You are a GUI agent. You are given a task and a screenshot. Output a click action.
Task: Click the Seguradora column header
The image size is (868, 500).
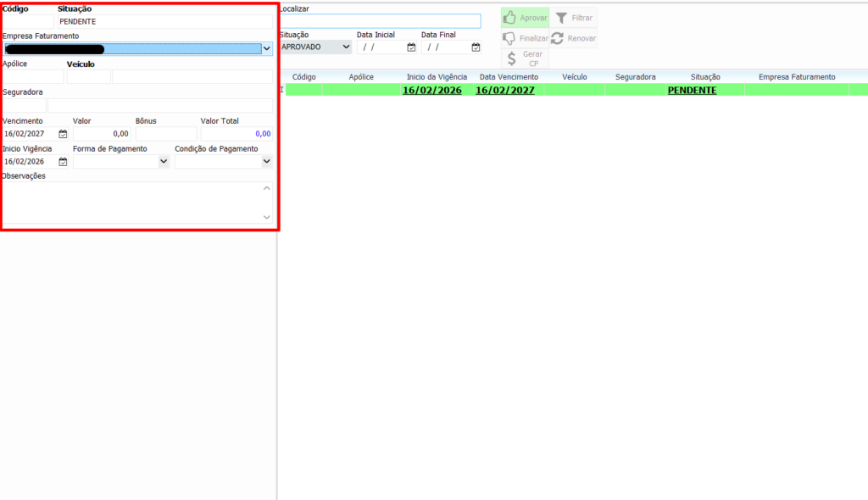635,77
